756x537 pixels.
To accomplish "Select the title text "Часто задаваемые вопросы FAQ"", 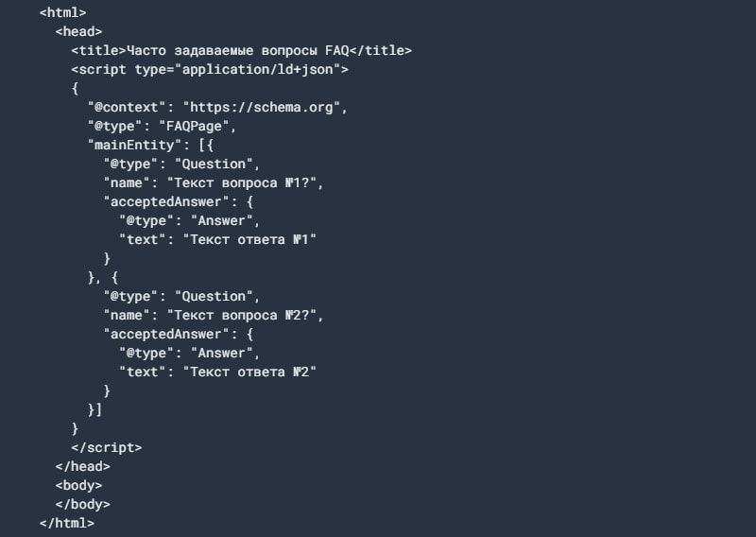I will click(x=241, y=51).
